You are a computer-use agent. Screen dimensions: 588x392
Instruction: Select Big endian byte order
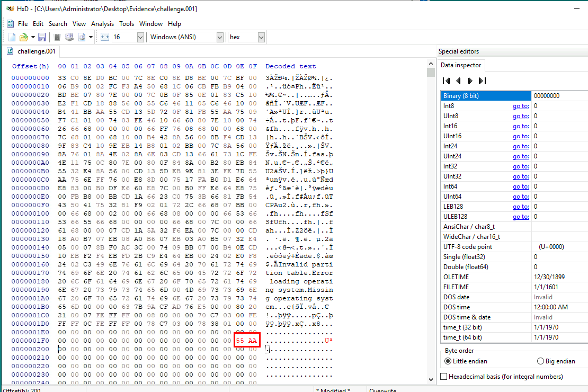pyautogui.click(x=540, y=361)
